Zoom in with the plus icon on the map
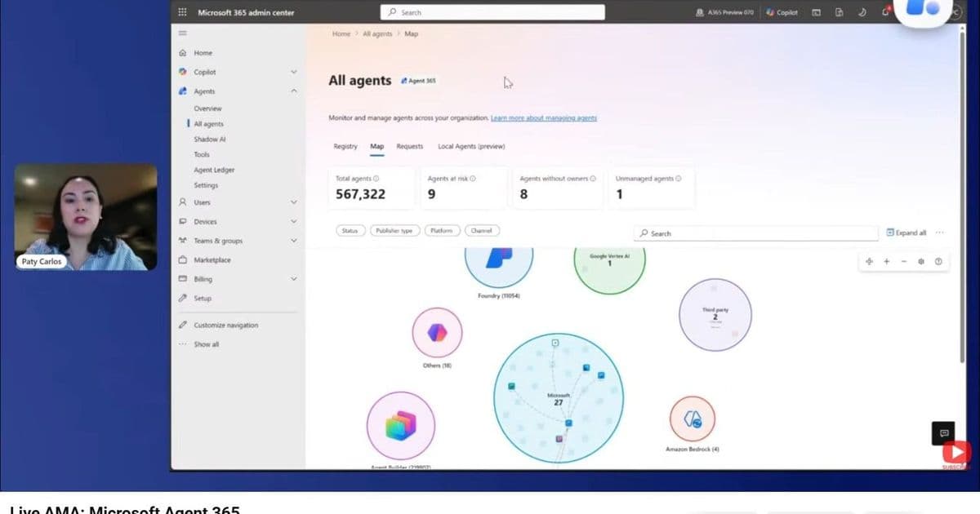The height and width of the screenshot is (514, 980). (887, 262)
